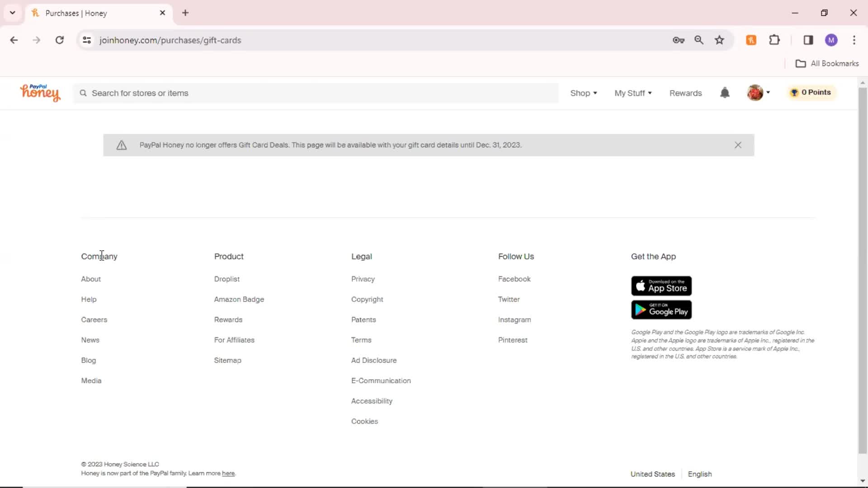Screen dimensions: 868x488
Task: Click the search for stores field
Action: 316,93
